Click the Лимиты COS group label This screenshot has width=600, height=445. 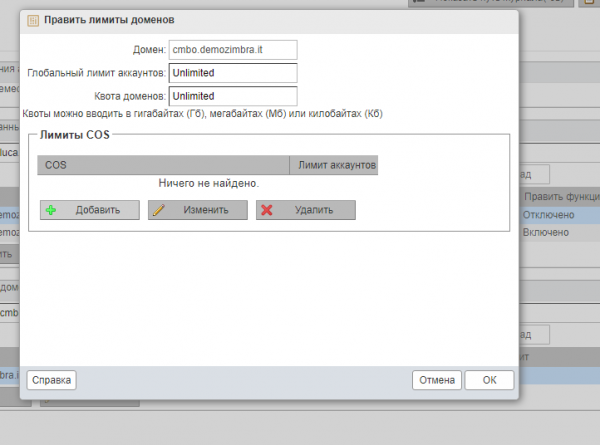pos(76,134)
